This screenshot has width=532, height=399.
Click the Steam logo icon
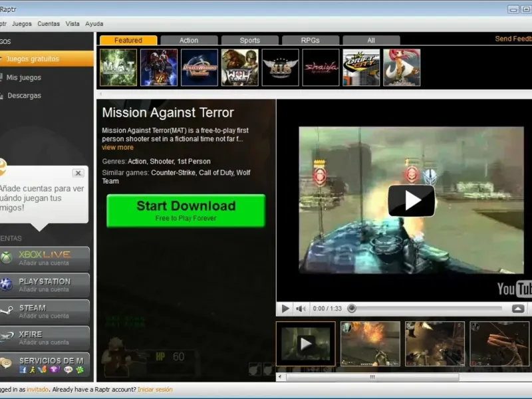click(x=6, y=311)
